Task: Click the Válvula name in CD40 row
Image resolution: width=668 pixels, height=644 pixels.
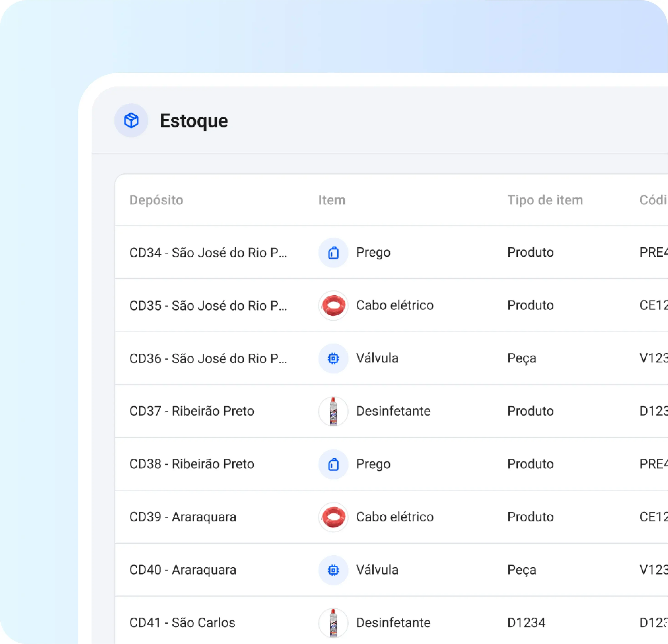Action: pyautogui.click(x=377, y=570)
